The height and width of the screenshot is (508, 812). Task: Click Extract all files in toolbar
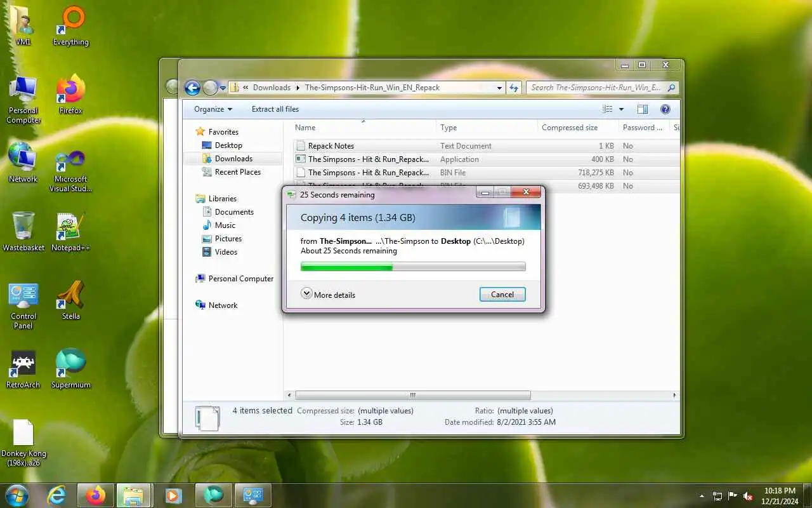(x=275, y=109)
